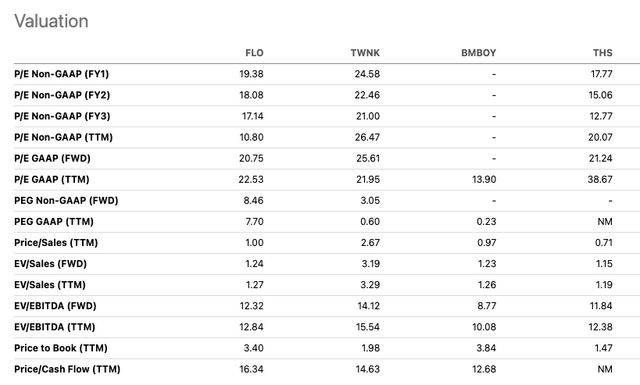Click the BMBOY ticker column header
The width and height of the screenshot is (640, 385).
[x=478, y=53]
